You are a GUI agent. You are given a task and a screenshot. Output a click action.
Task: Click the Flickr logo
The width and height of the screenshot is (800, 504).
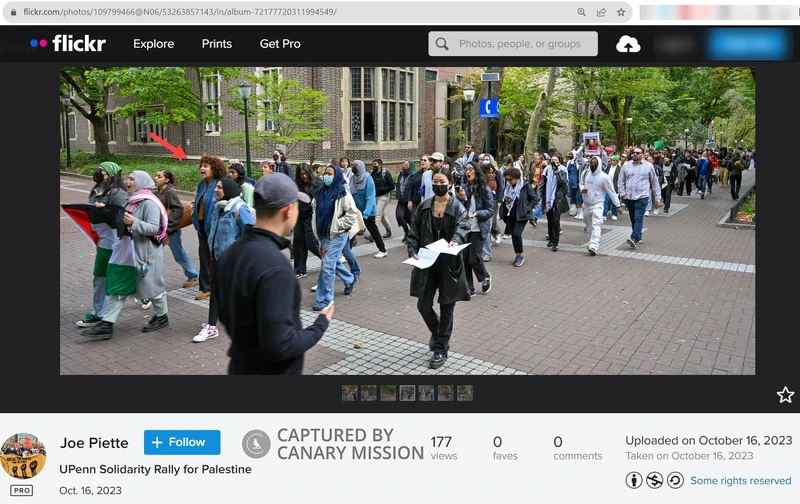[x=67, y=44]
